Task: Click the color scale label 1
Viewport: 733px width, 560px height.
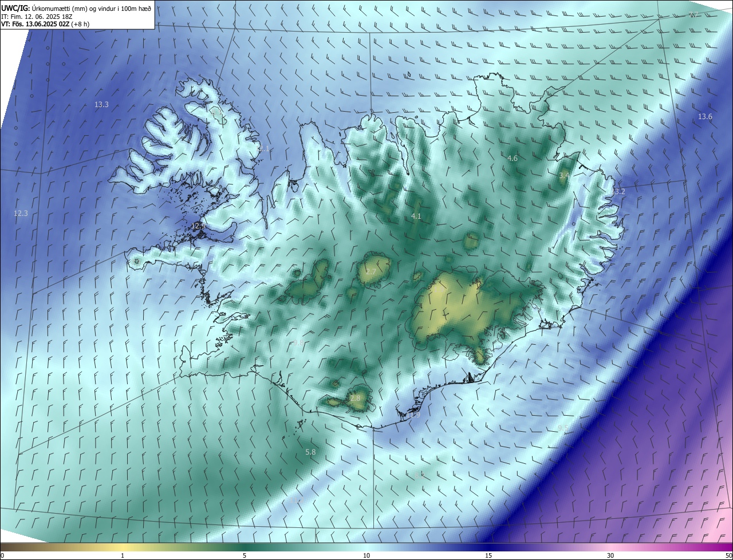Action: 123,555
